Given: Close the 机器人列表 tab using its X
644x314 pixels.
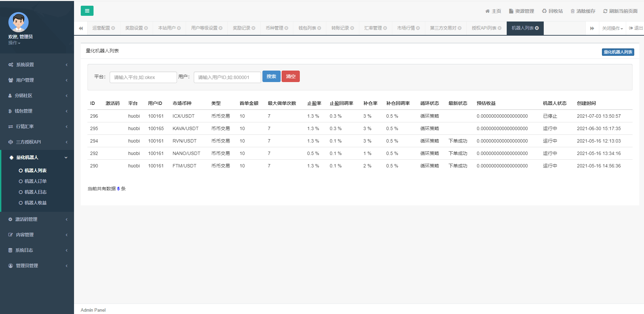Looking at the screenshot, I should click(537, 28).
